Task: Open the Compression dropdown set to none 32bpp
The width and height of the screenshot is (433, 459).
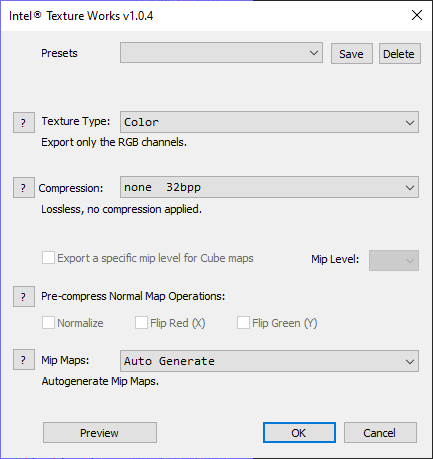Action: (269, 187)
